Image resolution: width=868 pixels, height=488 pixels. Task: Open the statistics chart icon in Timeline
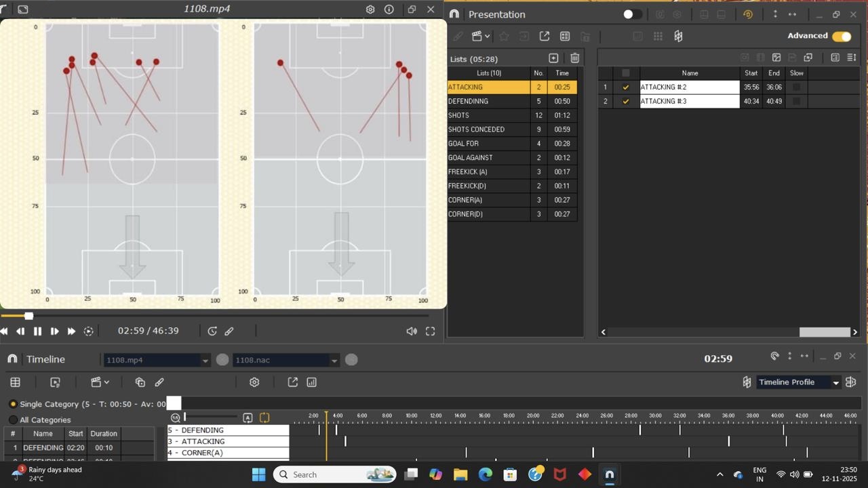pos(312,382)
